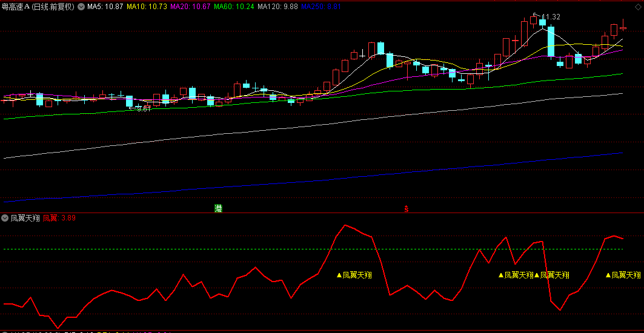The height and width of the screenshot is (333, 644).
Task: Click the magenta MA20: 10.67 legend label
Action: click(x=191, y=7)
